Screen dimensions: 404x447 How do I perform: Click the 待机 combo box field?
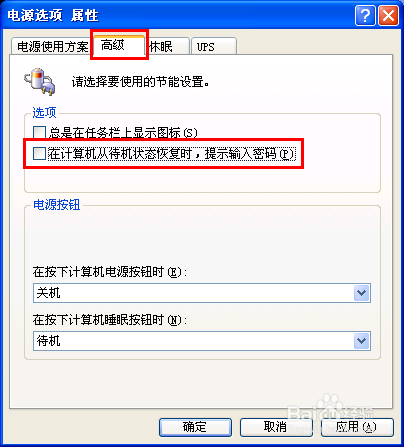coord(202,341)
